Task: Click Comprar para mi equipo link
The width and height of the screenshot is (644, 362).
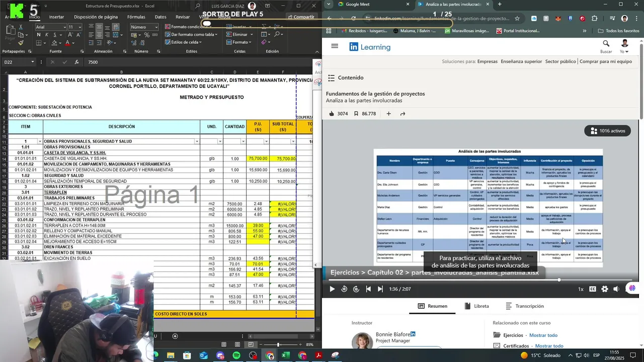Action: coord(605,61)
